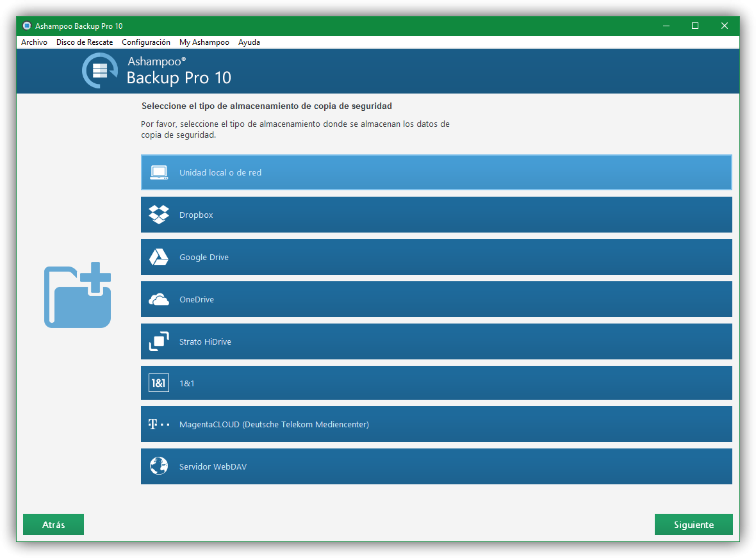Choose the Strato HiDrive label
The image size is (756, 558).
(205, 342)
